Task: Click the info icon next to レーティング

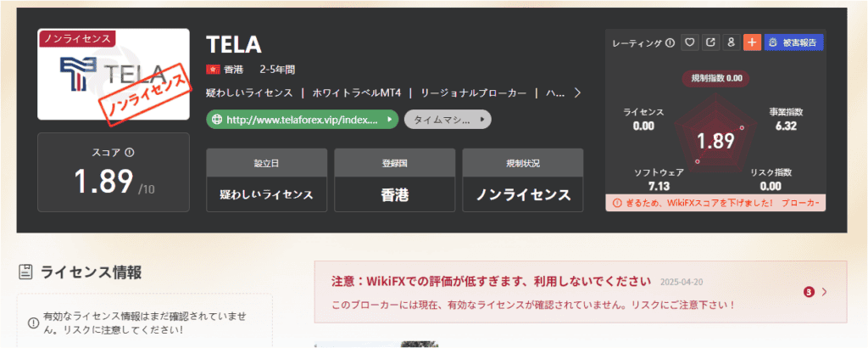Action: 670,42
